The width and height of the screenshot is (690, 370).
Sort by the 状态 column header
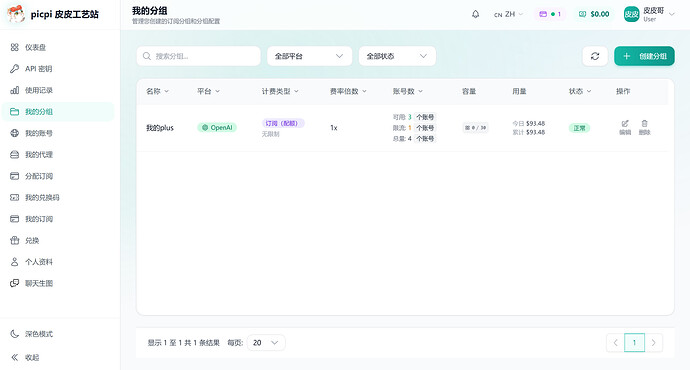pyautogui.click(x=580, y=91)
